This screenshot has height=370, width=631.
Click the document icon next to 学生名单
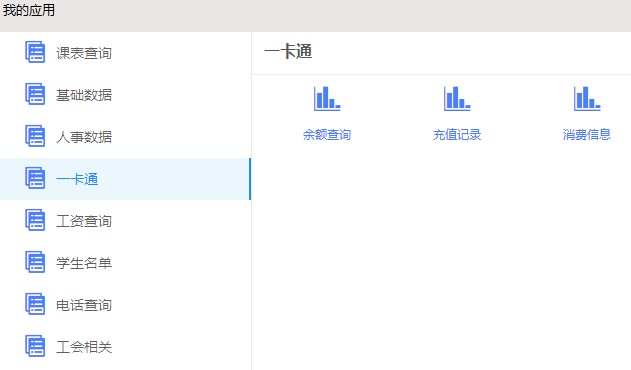pyautogui.click(x=35, y=262)
